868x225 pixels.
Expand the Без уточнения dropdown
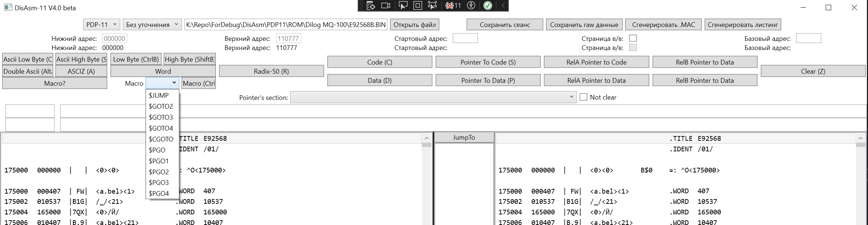tap(152, 24)
